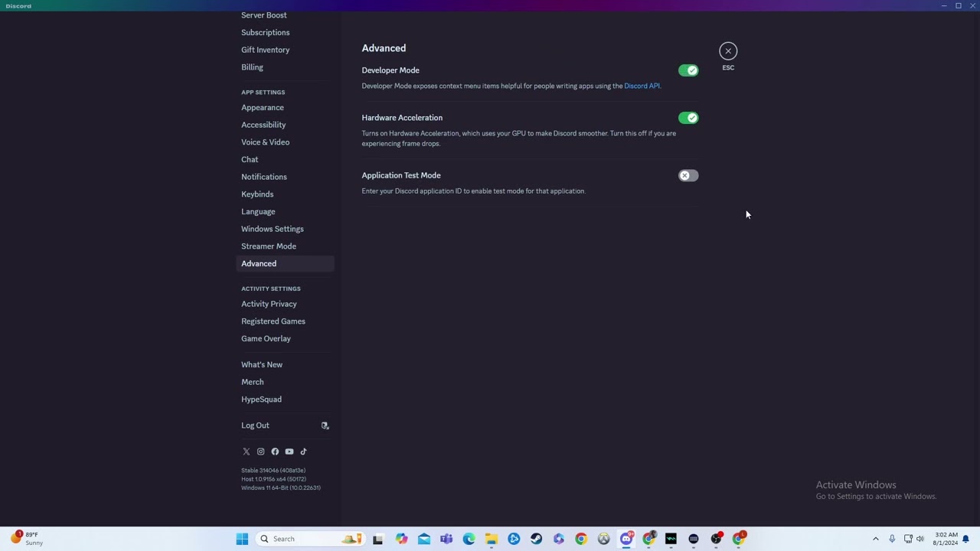This screenshot has width=980, height=551.
Task: Select Appearance in App Settings
Action: coord(263,108)
